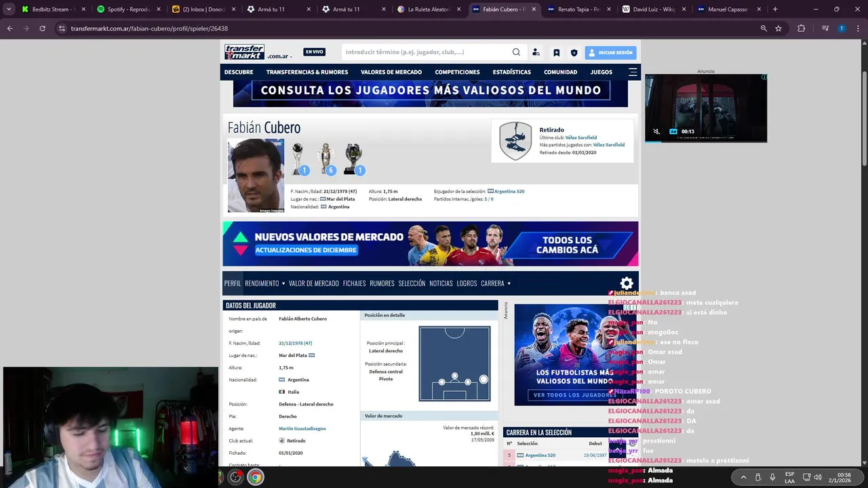
Task: Click Chrome back navigation arrow
Action: click(9, 28)
